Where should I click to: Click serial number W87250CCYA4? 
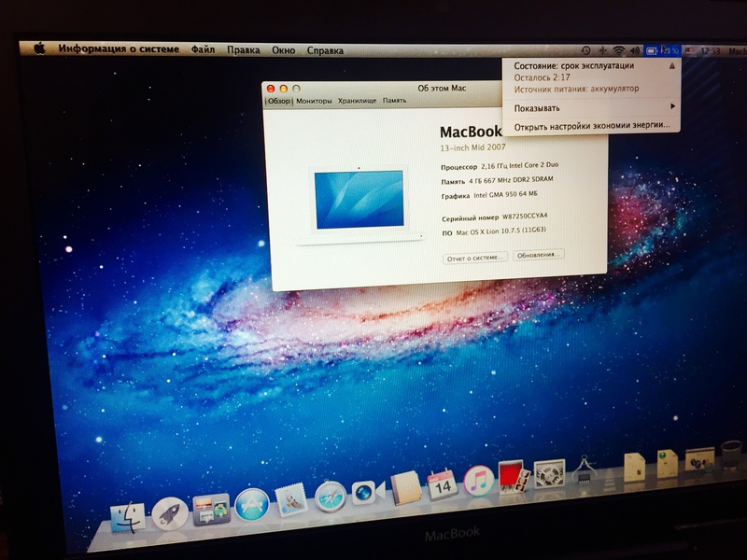coord(525,217)
